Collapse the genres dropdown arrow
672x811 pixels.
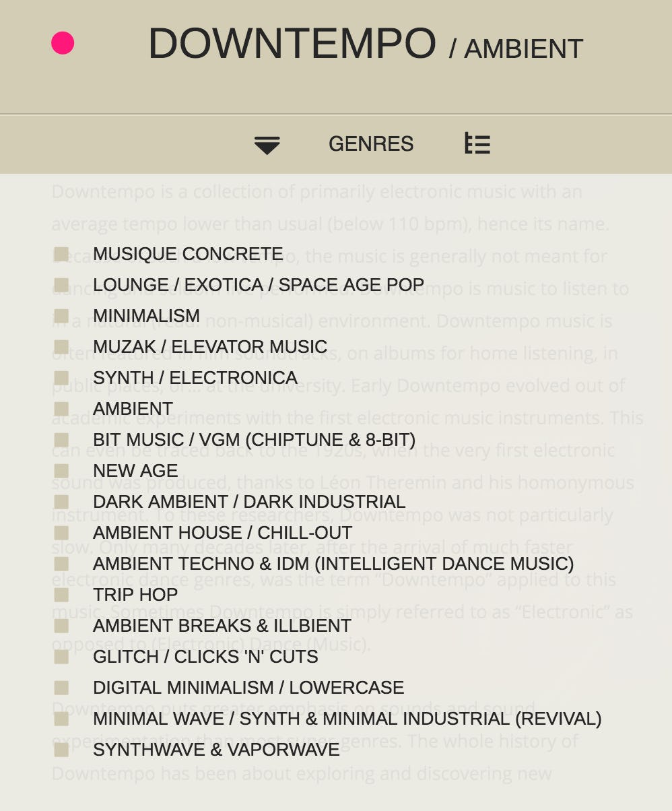coord(267,144)
